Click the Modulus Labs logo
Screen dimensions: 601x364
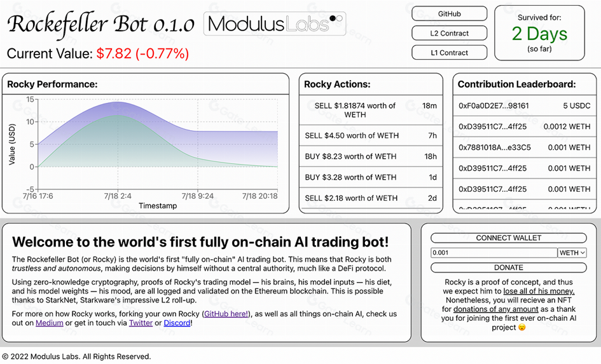point(275,24)
